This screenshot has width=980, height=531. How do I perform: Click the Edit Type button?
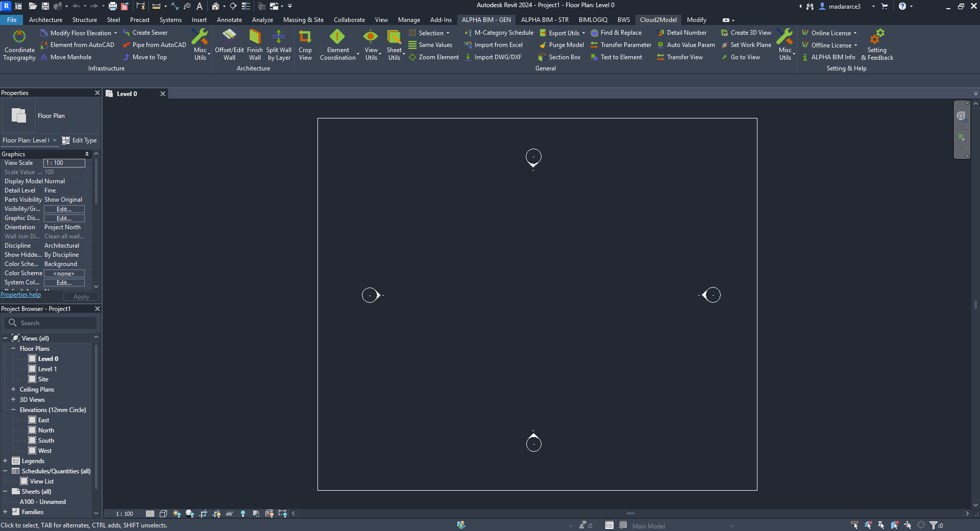[x=79, y=140]
